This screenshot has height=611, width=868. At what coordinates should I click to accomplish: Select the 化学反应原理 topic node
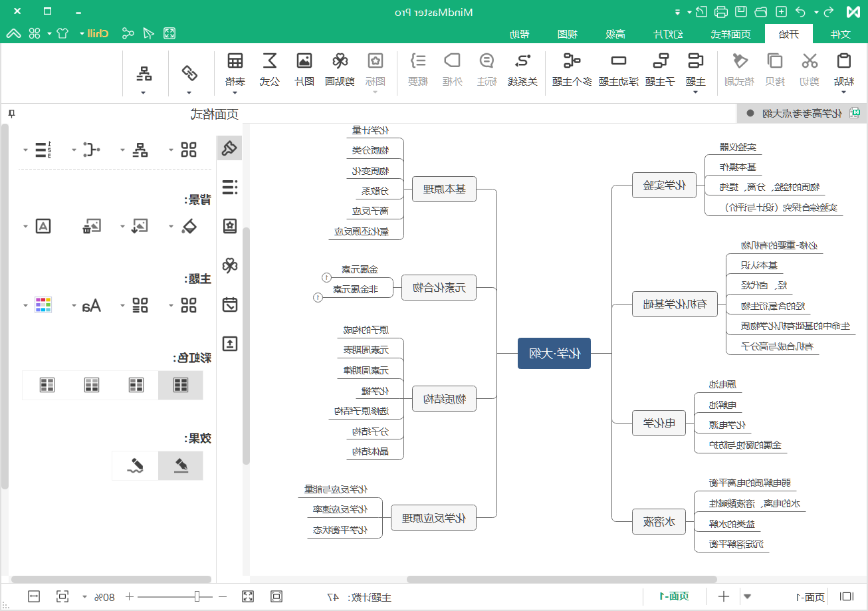pyautogui.click(x=434, y=517)
